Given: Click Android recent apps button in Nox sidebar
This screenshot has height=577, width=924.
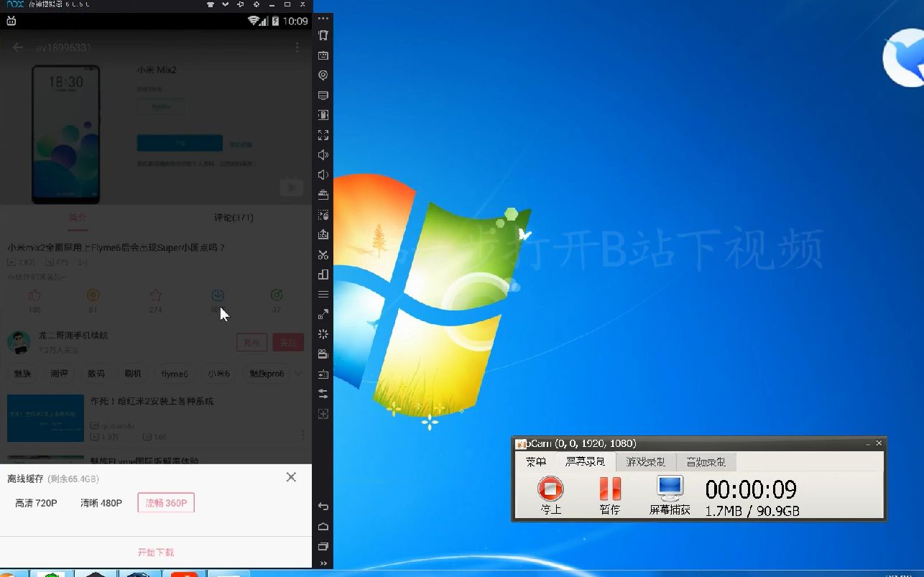Looking at the screenshot, I should 323,546.
